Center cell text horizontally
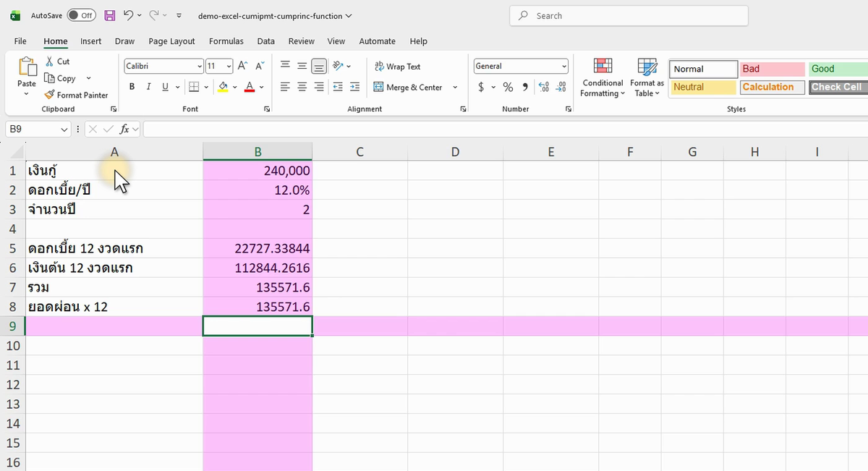 [302, 87]
